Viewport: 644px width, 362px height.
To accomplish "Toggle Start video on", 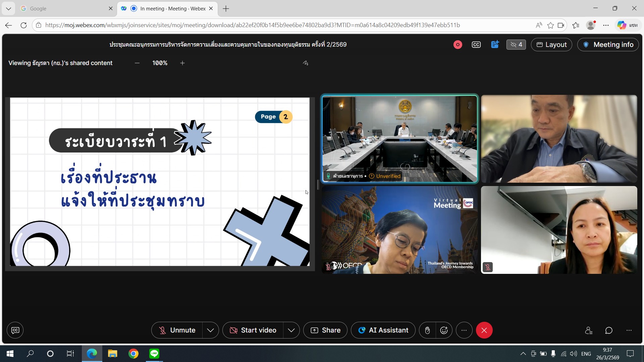I will (253, 330).
